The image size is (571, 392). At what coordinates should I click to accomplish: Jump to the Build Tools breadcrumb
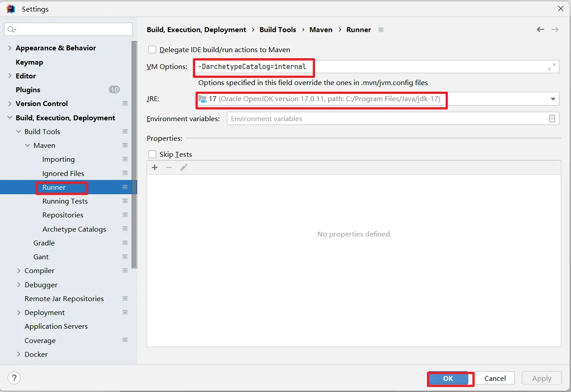[x=278, y=30]
